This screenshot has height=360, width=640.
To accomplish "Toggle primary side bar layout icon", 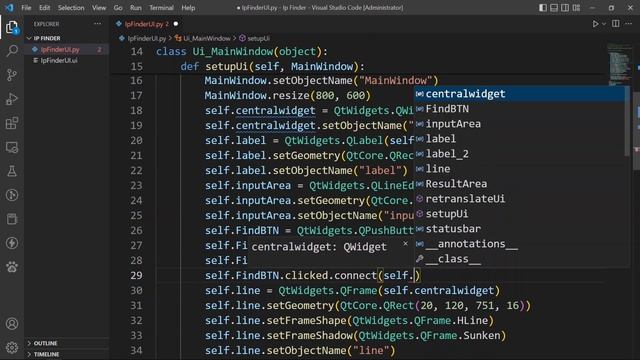I will point(542,8).
